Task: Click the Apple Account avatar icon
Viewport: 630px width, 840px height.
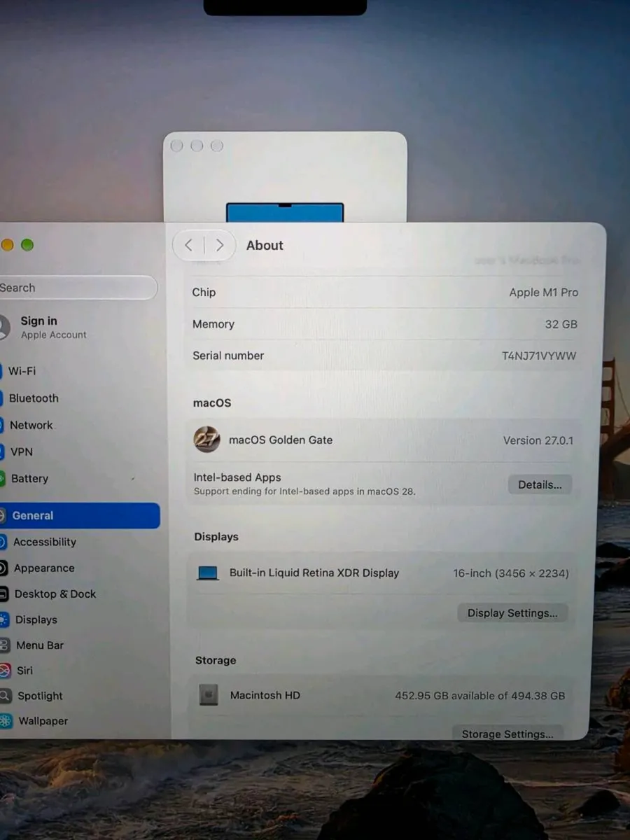Action: (4, 327)
